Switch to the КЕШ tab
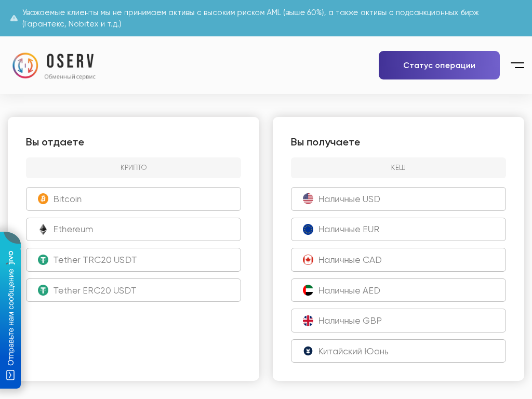Screen dimensions: 532x399 [398, 168]
